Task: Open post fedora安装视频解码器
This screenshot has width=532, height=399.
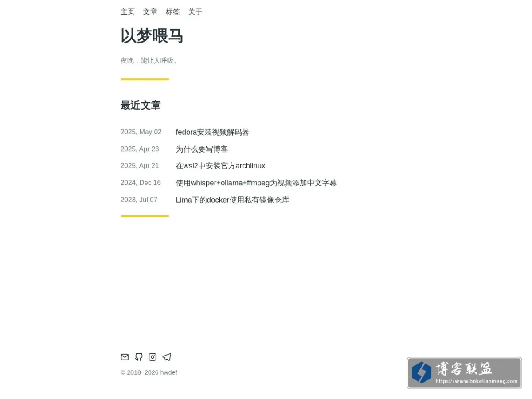Action: coord(212,132)
